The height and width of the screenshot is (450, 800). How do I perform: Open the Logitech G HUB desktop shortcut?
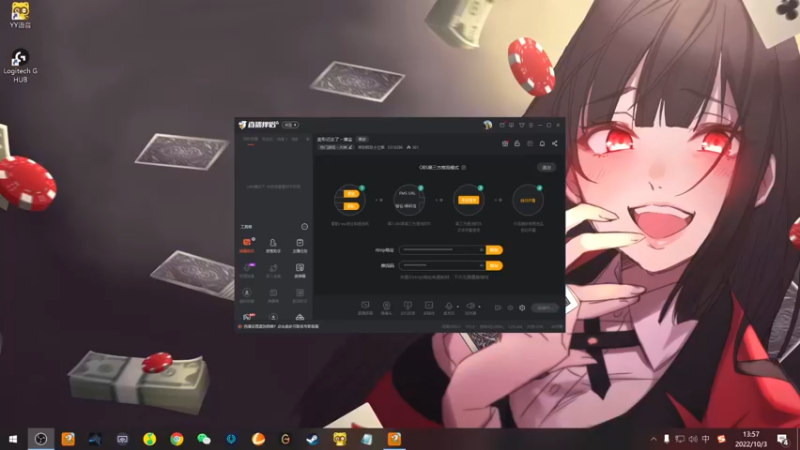click(x=20, y=66)
